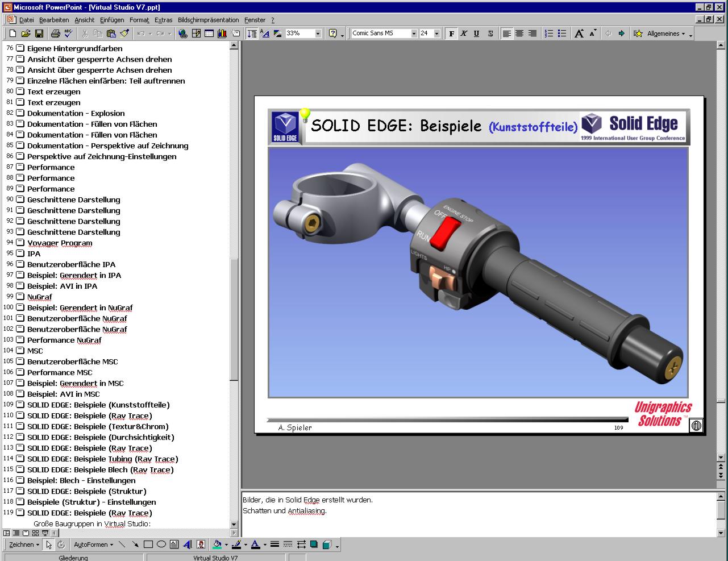Screen dimensions: 728x561
Task: Open the Comic Sans MS font dropdown
Action: pos(414,34)
